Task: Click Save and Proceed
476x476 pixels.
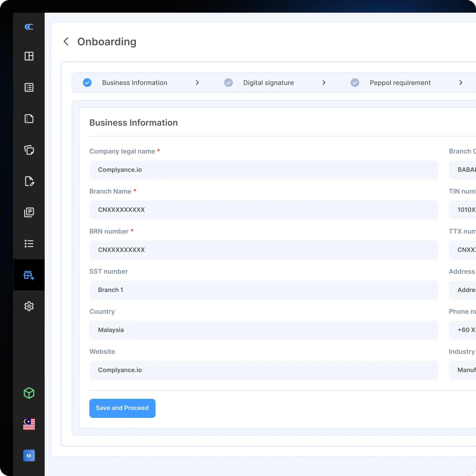Action: pyautogui.click(x=122, y=408)
